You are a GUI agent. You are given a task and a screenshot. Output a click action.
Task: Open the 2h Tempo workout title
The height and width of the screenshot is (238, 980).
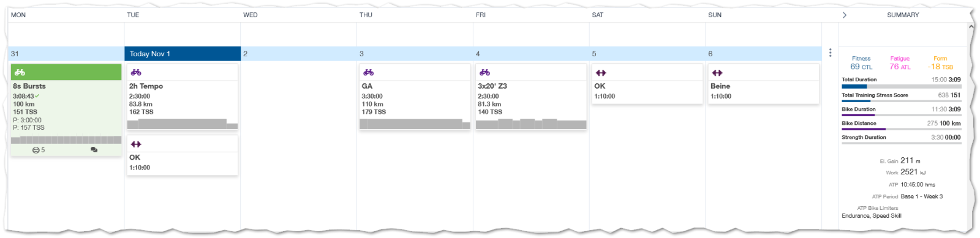tap(146, 86)
